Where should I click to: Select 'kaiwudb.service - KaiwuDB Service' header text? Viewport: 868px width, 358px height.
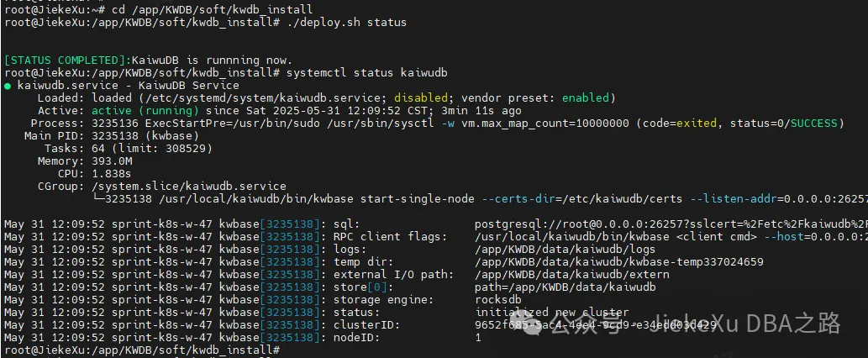129,86
